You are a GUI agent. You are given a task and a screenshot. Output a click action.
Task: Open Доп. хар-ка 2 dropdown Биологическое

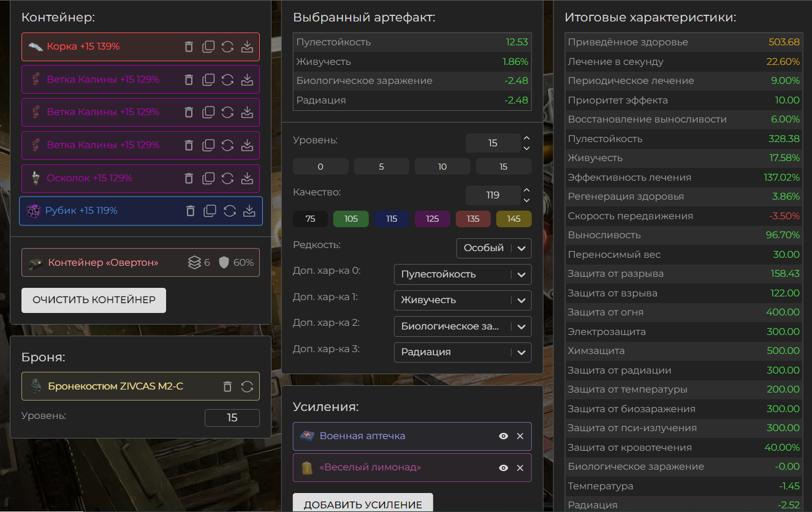click(463, 326)
